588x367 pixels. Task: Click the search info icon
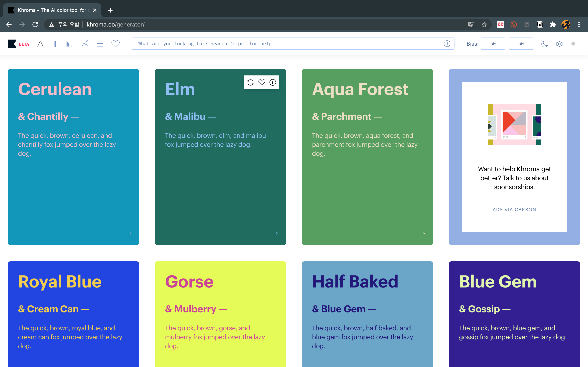pos(447,44)
